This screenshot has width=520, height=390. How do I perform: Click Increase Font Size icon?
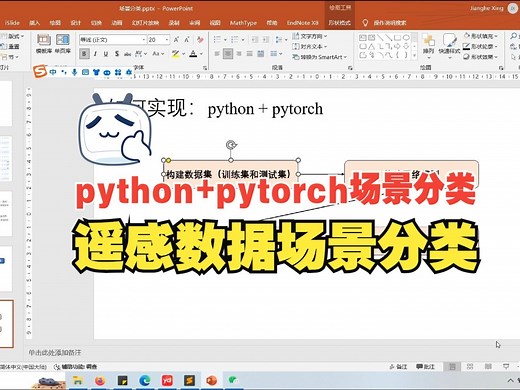click(176, 40)
